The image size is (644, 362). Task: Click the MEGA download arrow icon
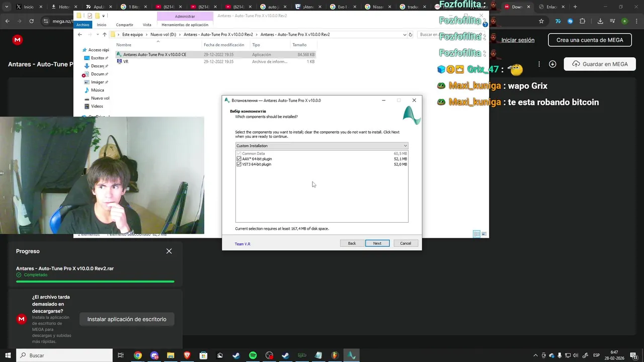tap(552, 64)
